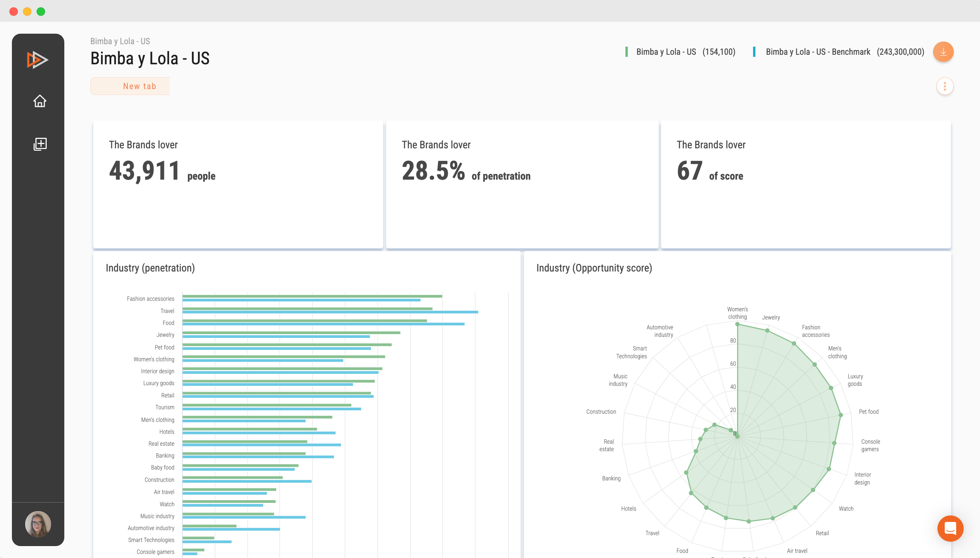This screenshot has height=558, width=980.
Task: Click the 67 of score card
Action: click(x=806, y=185)
